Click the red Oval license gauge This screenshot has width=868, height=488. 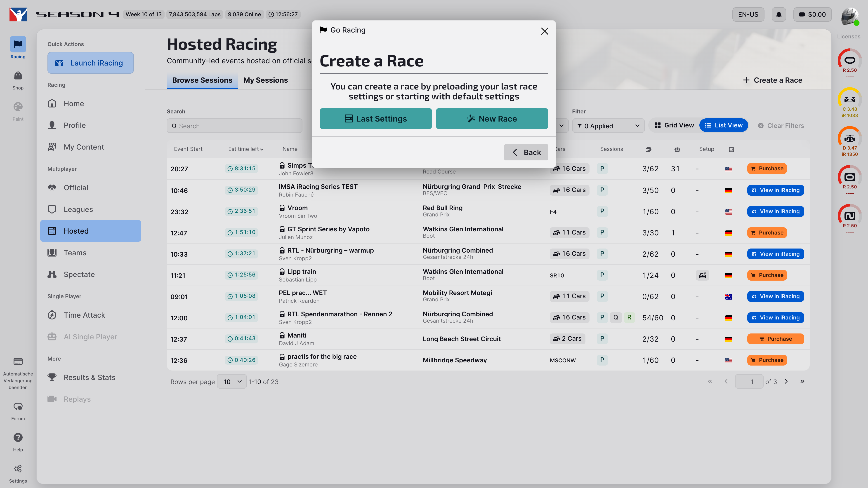coord(849,61)
